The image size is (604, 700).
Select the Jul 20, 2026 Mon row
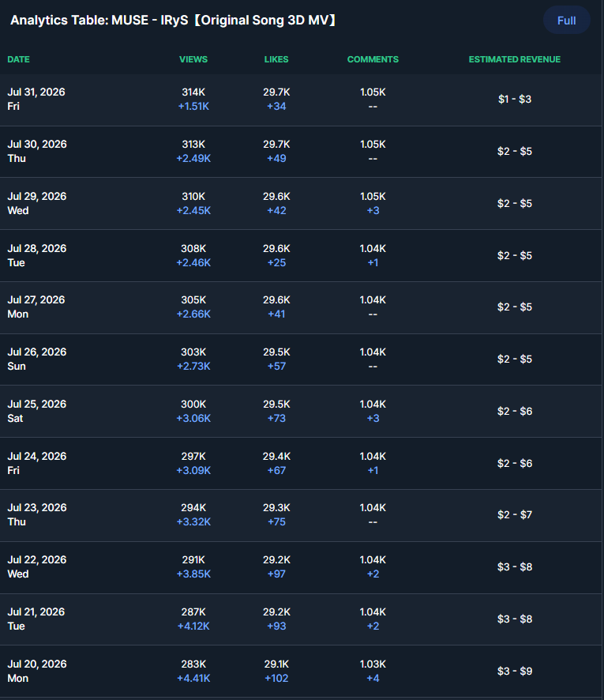[301, 672]
